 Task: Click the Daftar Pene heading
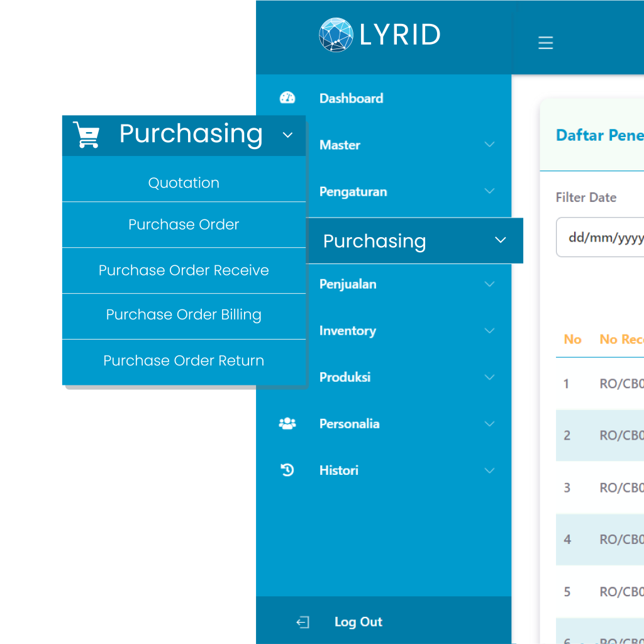[599, 135]
